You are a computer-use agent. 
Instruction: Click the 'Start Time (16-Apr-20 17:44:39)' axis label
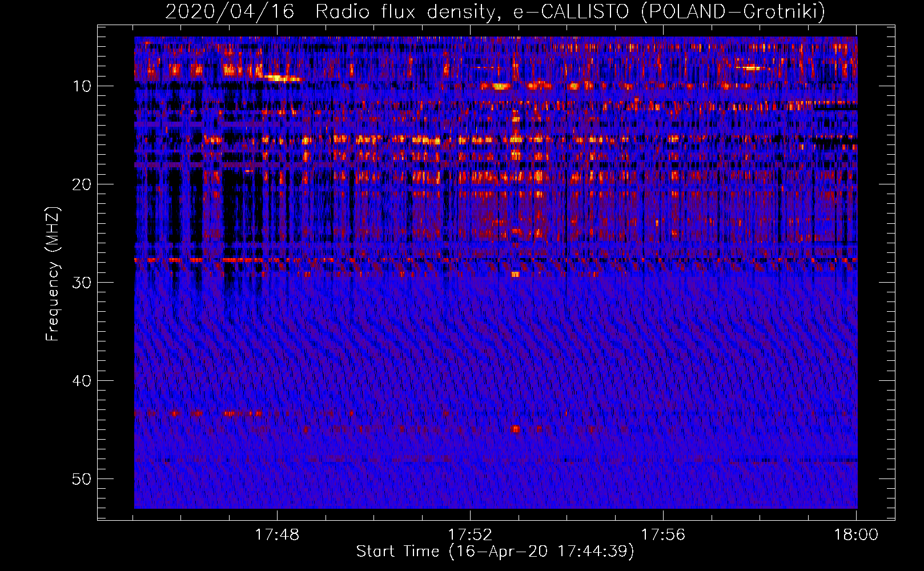pyautogui.click(x=495, y=552)
